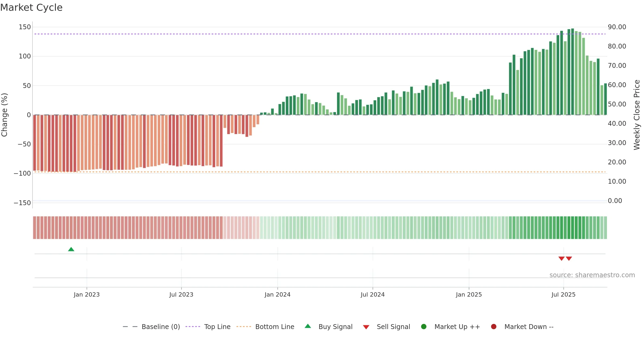This screenshot has height=362, width=644.
Task: Toggle Market Up ++ legend entry
Action: click(x=451, y=327)
